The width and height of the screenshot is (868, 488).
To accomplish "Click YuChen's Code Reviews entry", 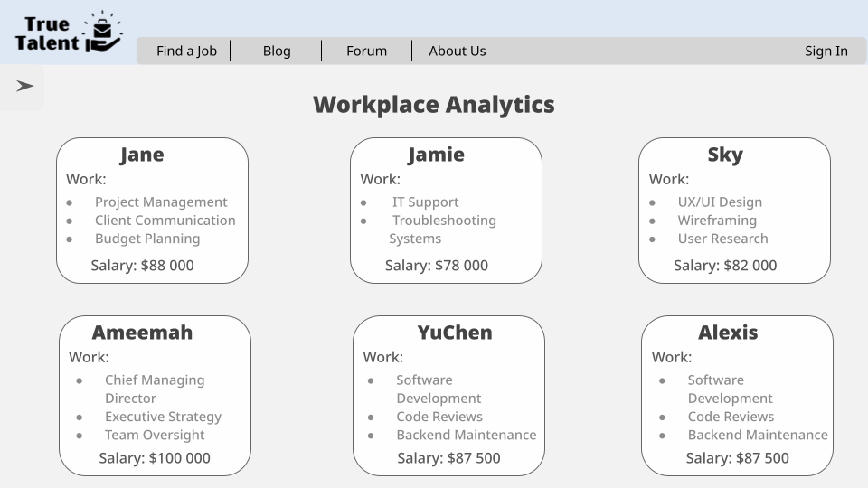I will pos(439,417).
